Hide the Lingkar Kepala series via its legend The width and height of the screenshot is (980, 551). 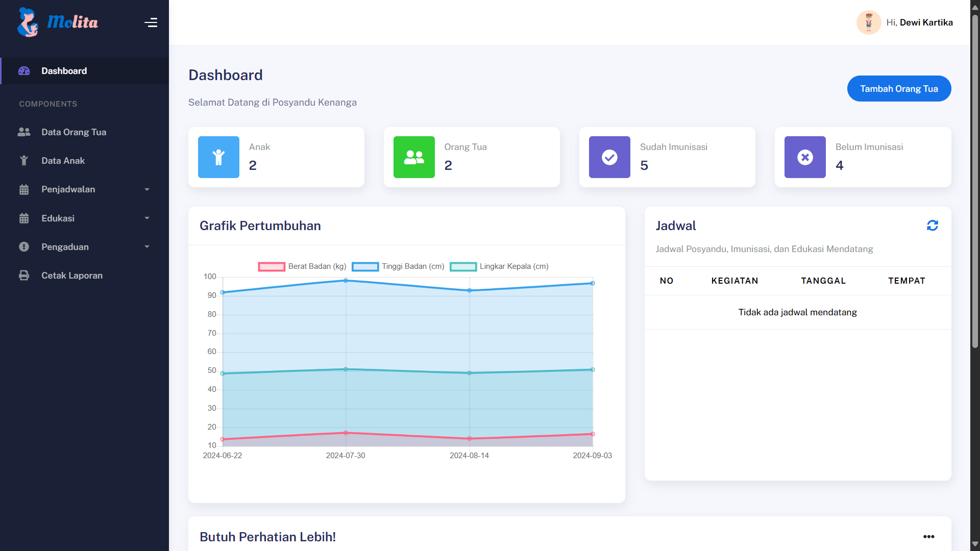499,266
